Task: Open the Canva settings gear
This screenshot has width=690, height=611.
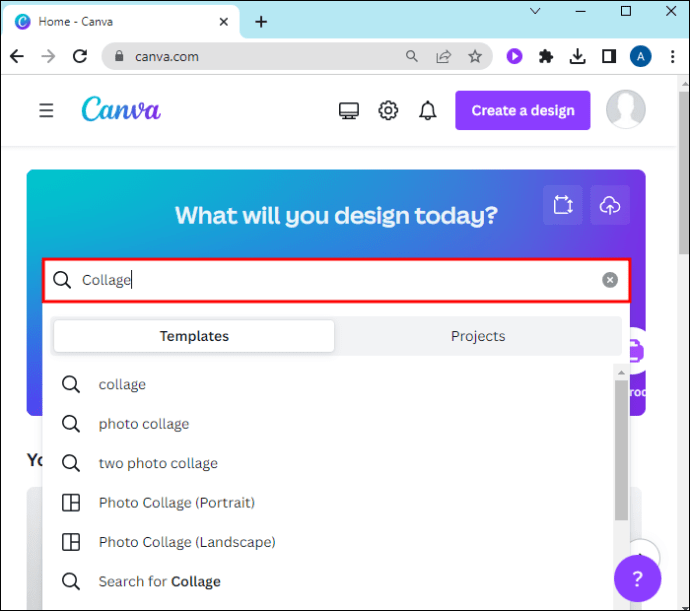Action: [388, 110]
